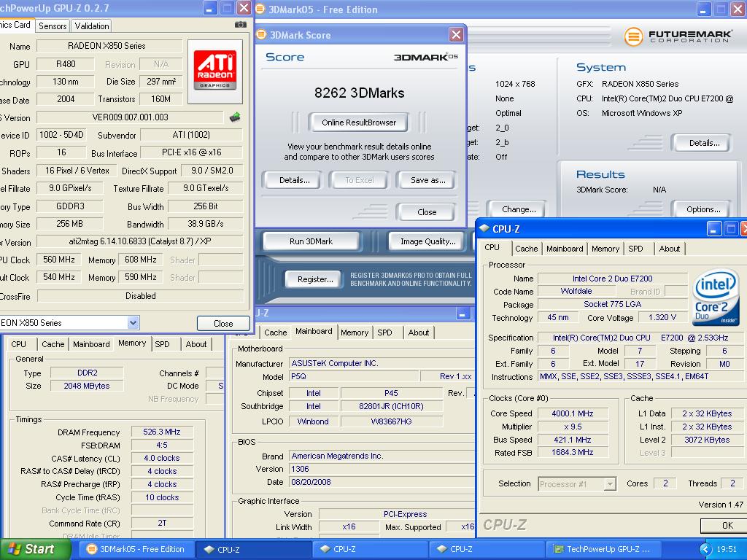Click the Image Quality... button
Screen dimensions: 747x560
click(427, 241)
